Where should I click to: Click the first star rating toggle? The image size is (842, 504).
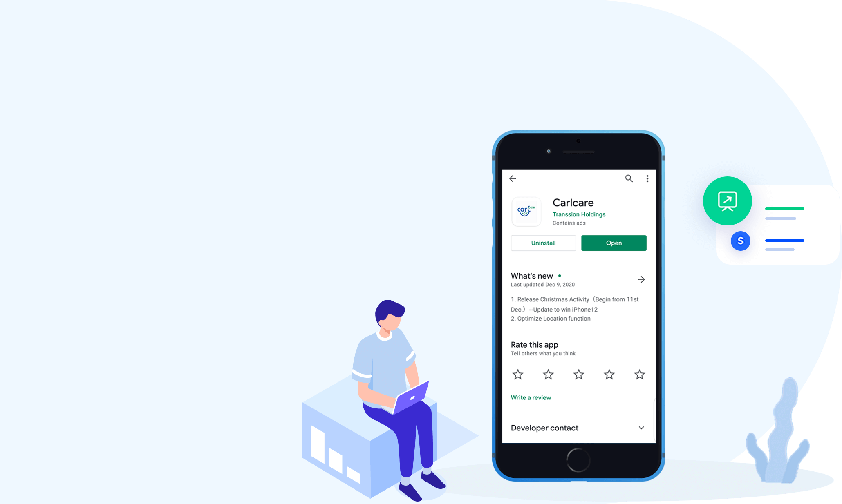click(517, 375)
